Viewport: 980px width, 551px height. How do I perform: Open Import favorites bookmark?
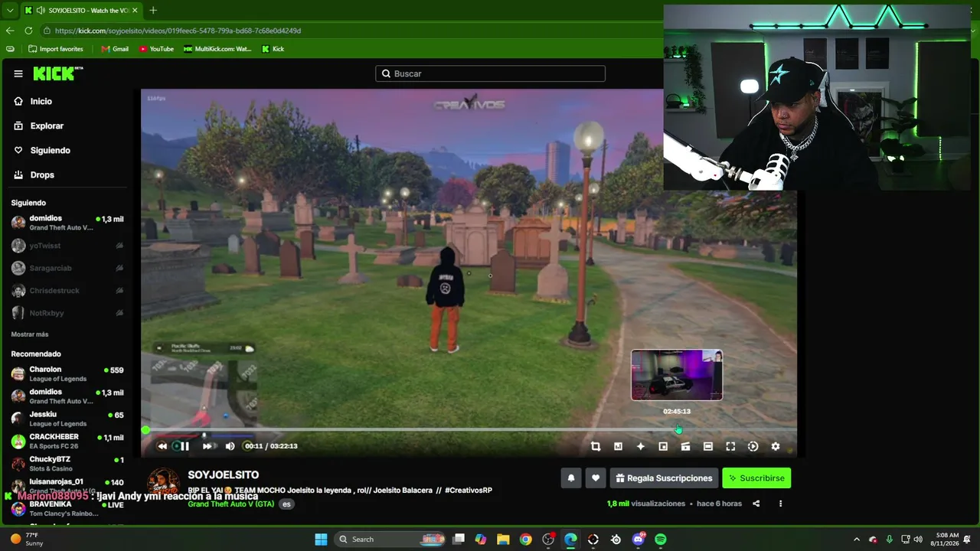[56, 49]
